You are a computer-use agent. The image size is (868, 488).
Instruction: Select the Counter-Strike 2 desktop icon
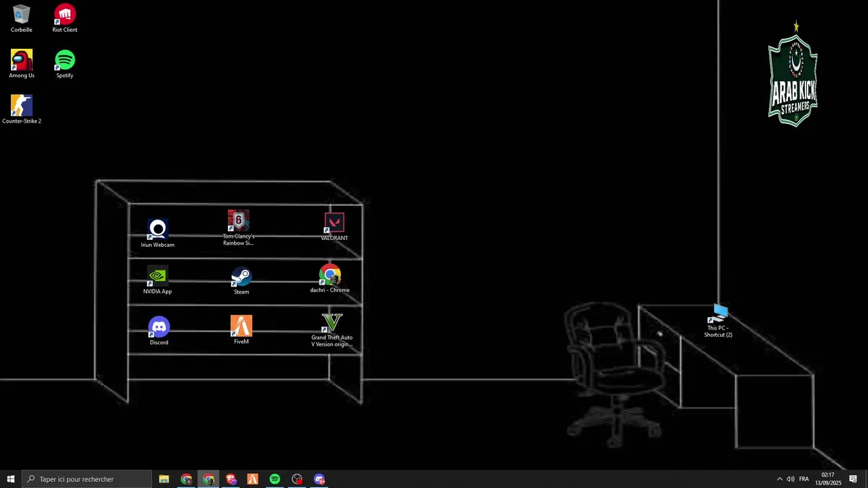point(21,109)
